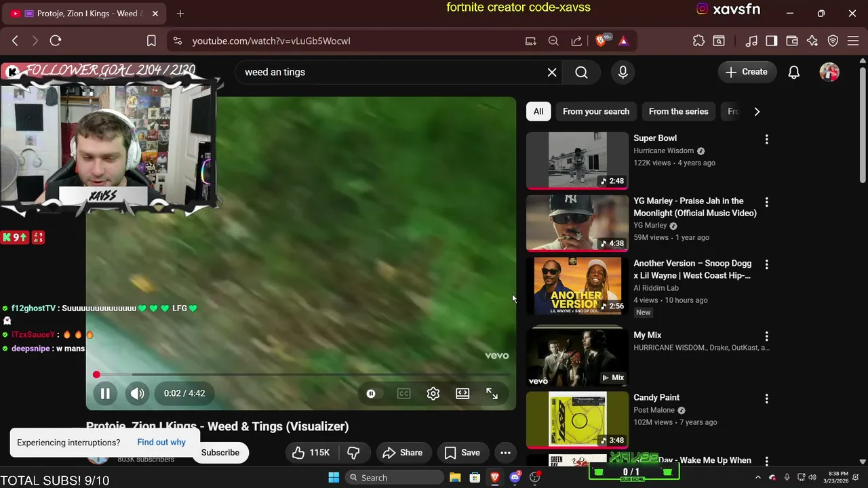Mute the video volume
The image size is (868, 488).
tap(138, 393)
